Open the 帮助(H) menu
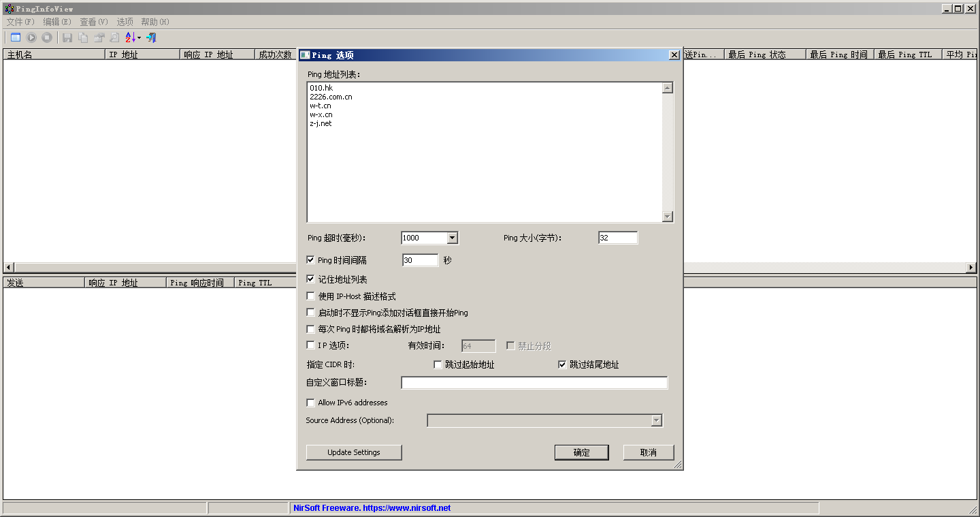The height and width of the screenshot is (517, 980). pos(154,21)
